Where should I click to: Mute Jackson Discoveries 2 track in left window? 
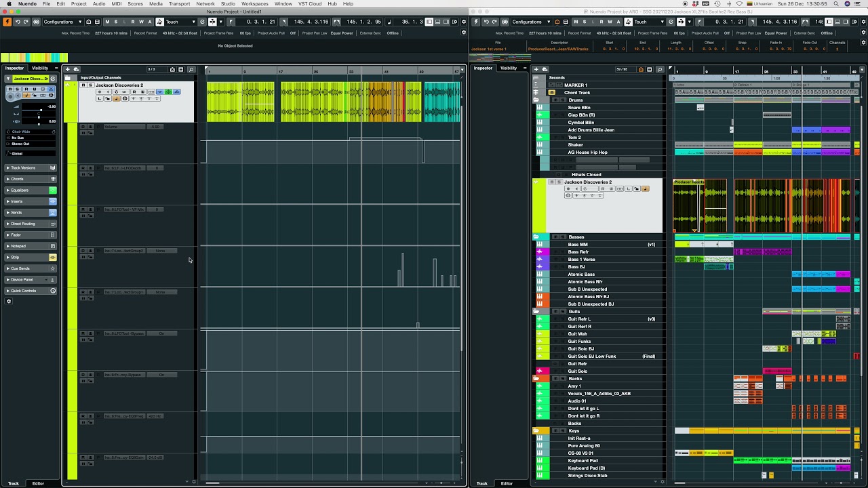click(83, 85)
